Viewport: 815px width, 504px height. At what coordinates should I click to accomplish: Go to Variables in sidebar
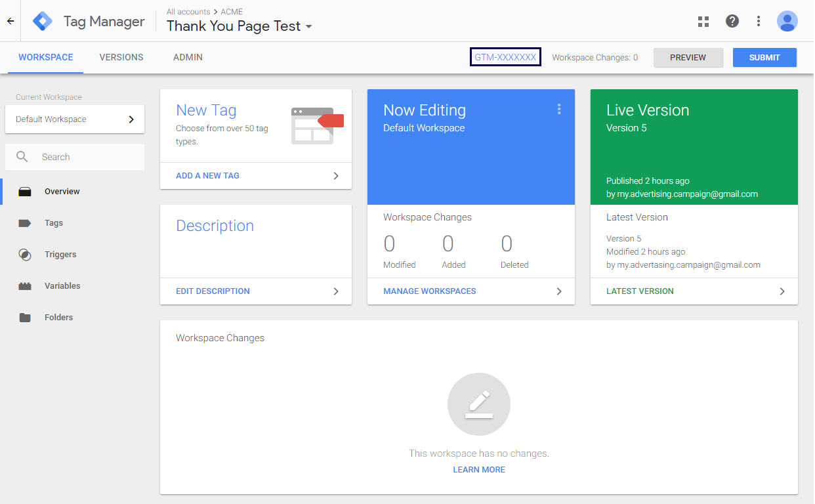62,286
